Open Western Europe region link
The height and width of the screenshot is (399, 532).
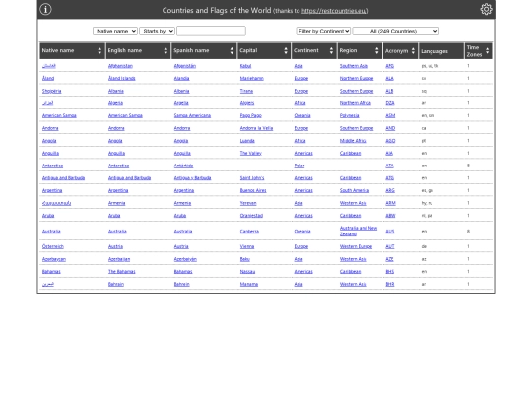(356, 246)
